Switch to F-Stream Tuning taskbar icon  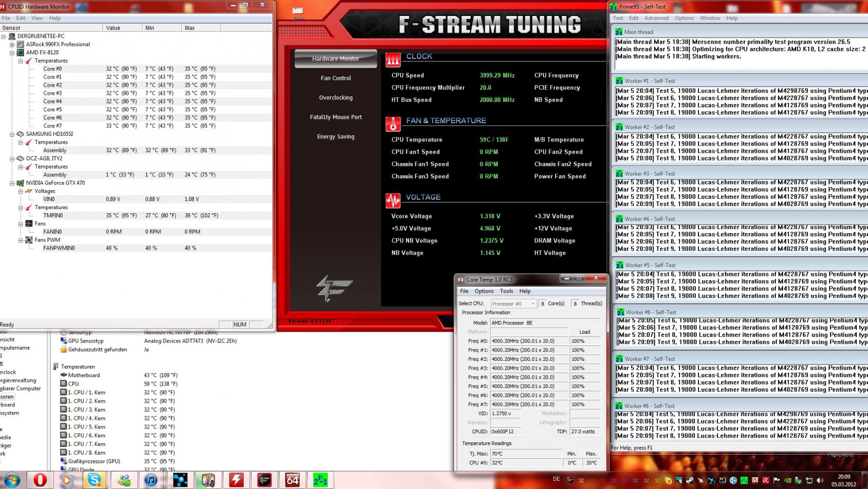pos(264,480)
